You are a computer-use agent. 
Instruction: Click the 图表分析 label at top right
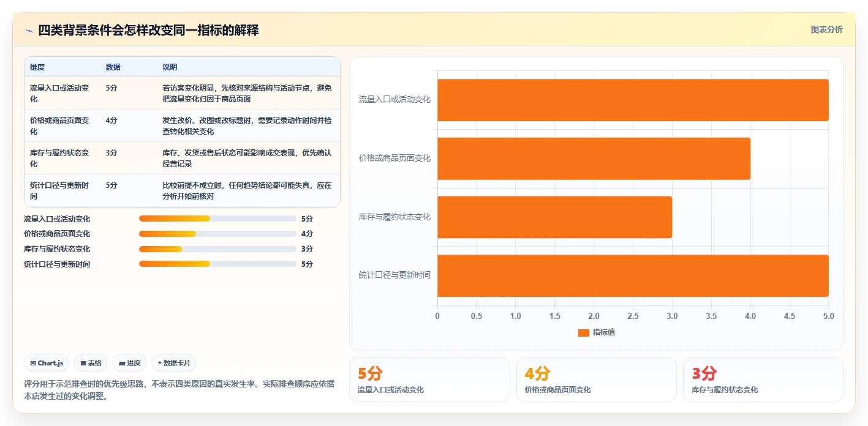pos(826,29)
